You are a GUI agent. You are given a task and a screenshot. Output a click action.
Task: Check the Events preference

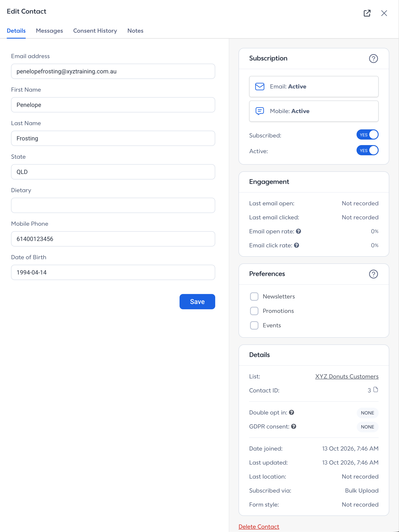point(254,325)
